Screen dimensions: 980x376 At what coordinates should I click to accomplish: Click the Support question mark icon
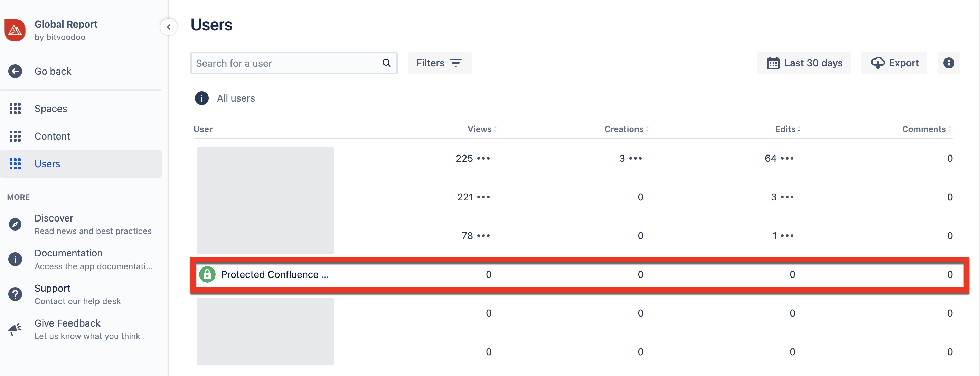(15, 294)
